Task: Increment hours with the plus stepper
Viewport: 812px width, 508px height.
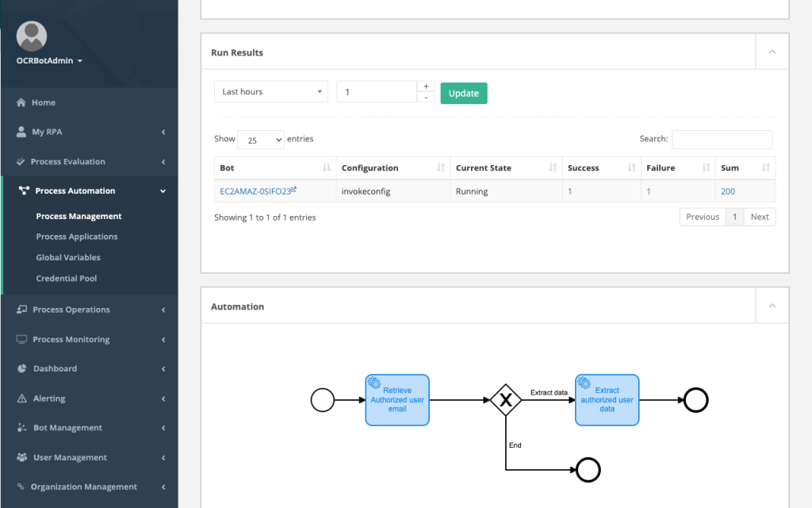Action: [x=426, y=87]
